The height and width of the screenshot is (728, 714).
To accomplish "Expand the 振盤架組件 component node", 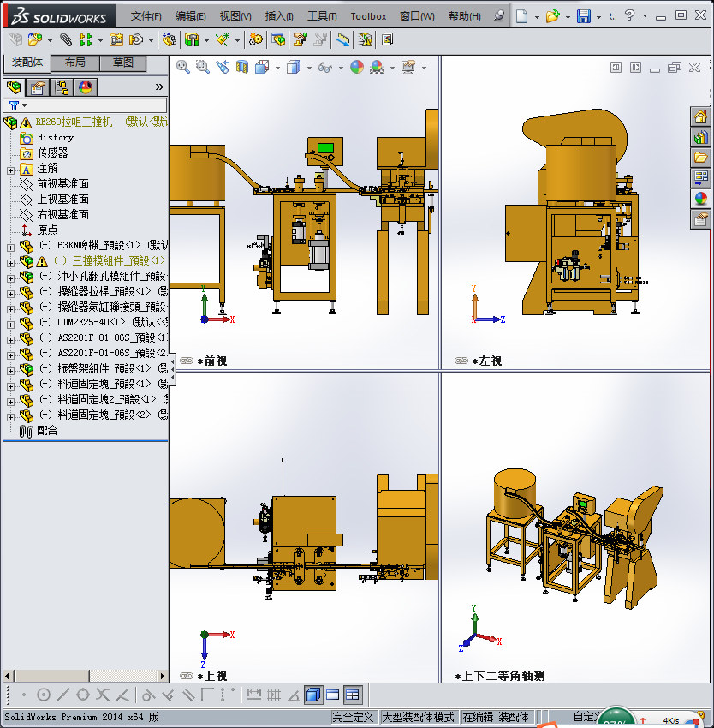I will pyautogui.click(x=10, y=371).
